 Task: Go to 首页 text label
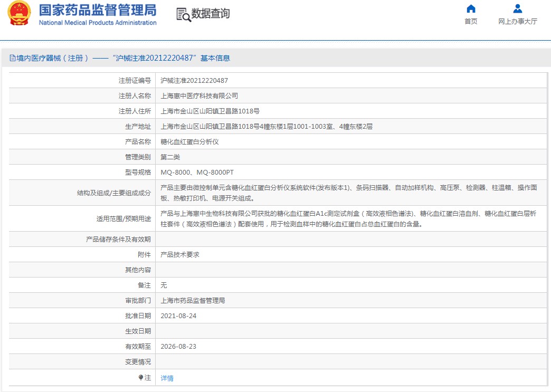point(471,22)
